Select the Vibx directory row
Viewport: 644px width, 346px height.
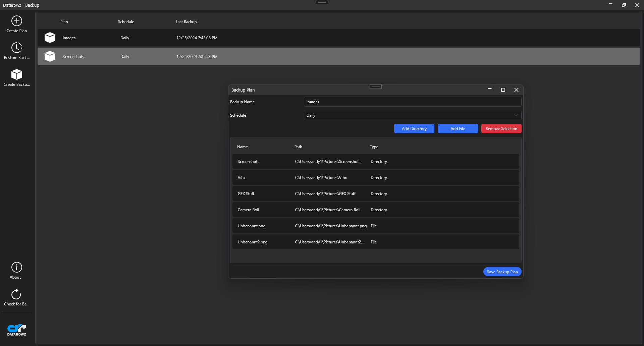(375, 177)
